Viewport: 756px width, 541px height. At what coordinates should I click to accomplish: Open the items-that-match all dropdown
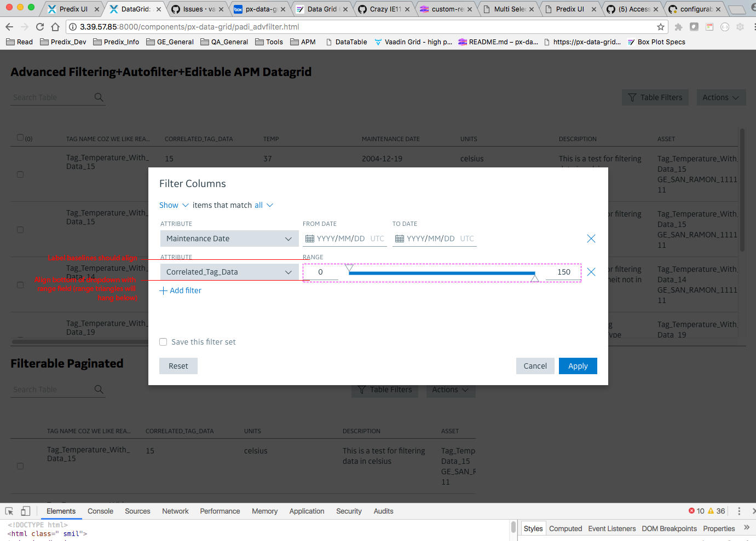[262, 205]
